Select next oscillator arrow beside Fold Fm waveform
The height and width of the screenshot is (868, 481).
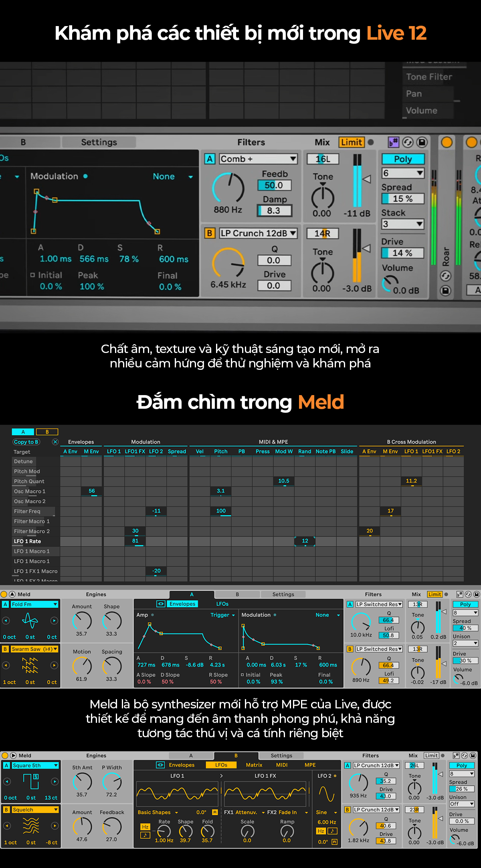pyautogui.click(x=54, y=621)
